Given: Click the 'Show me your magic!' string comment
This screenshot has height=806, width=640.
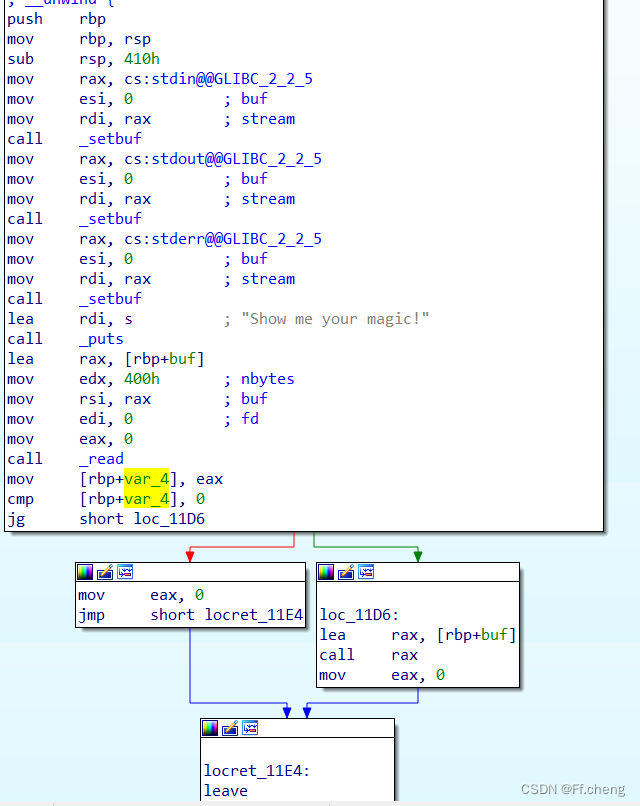Looking at the screenshot, I should 335,319.
